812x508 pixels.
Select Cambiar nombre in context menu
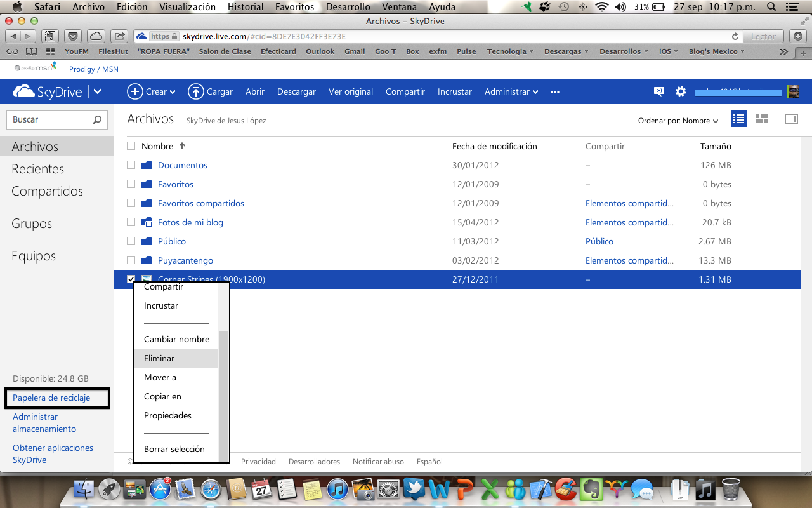[176, 339]
